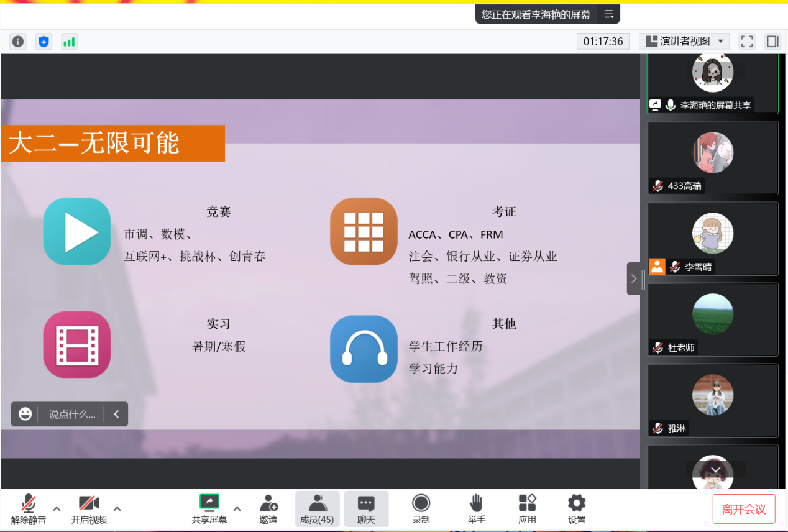Screen dimensions: 788x532
Task: Open the 聊天 chat panel
Action: click(366, 509)
